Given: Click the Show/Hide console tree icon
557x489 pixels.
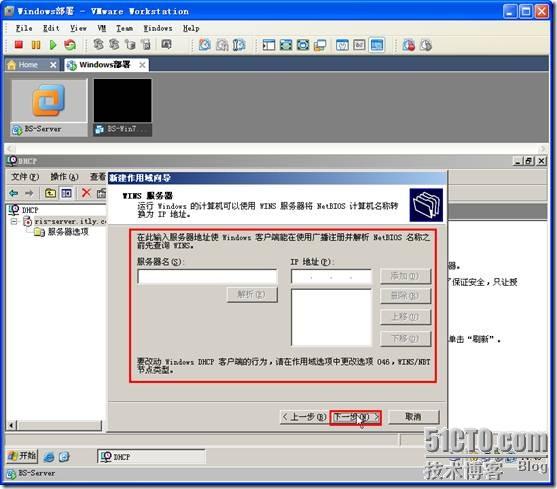Looking at the screenshot, I should (x=66, y=193).
